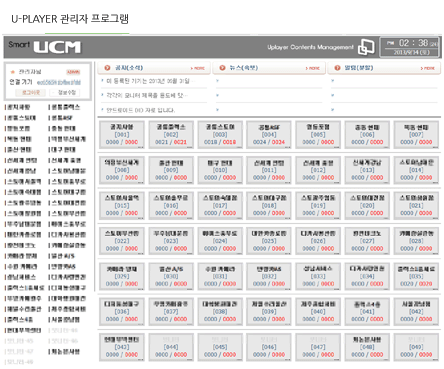
Task: Open device card [002] showing 0021 / 0021
Action: tap(171, 135)
